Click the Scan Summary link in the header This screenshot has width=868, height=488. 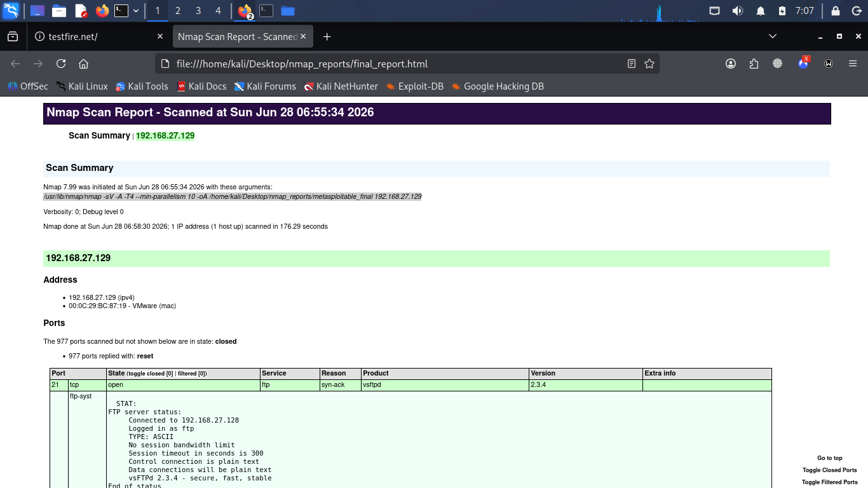coord(99,135)
